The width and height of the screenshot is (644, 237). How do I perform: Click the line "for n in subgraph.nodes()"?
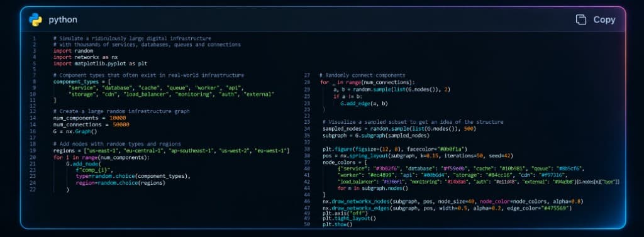372,188
